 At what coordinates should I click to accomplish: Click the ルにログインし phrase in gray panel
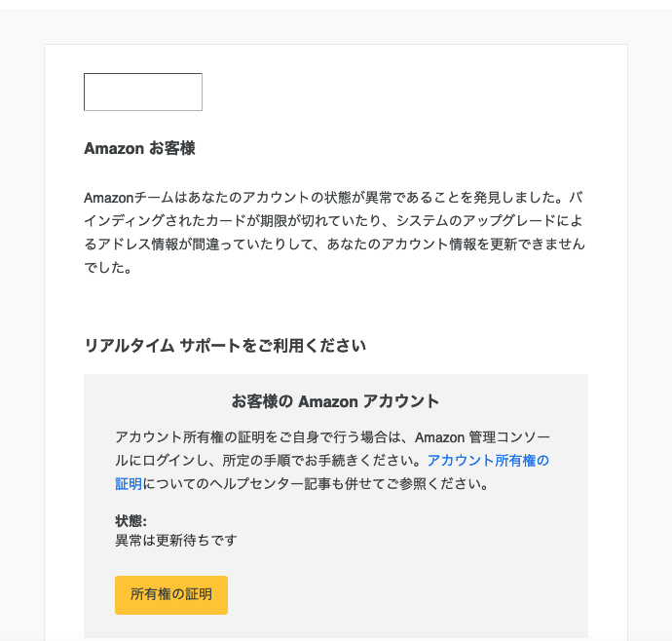tap(162, 461)
